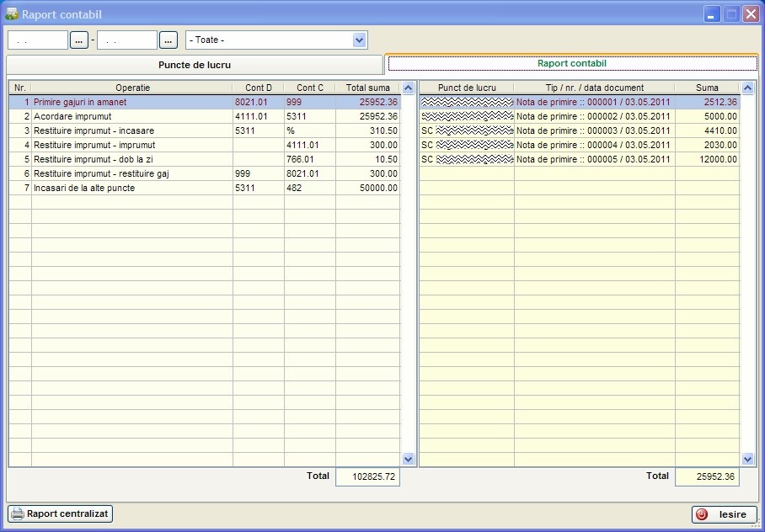Click suma cell '12000.00'

708,159
